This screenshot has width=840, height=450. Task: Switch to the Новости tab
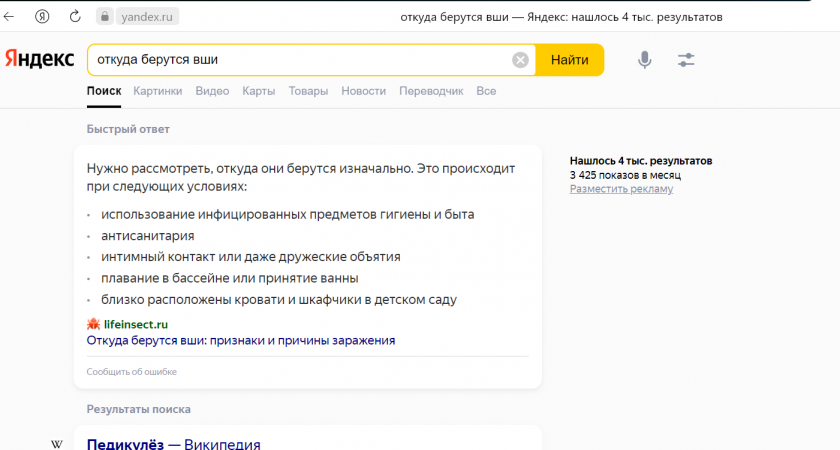[x=364, y=91]
